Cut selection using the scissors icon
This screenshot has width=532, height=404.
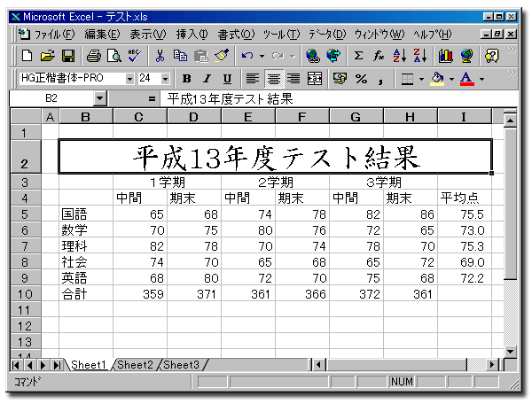click(x=160, y=56)
